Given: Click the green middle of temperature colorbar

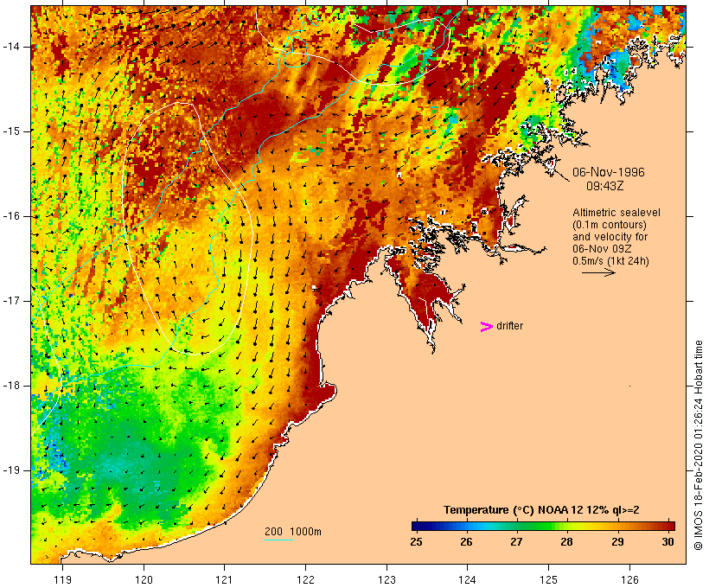Looking at the screenshot, I should pos(542,526).
